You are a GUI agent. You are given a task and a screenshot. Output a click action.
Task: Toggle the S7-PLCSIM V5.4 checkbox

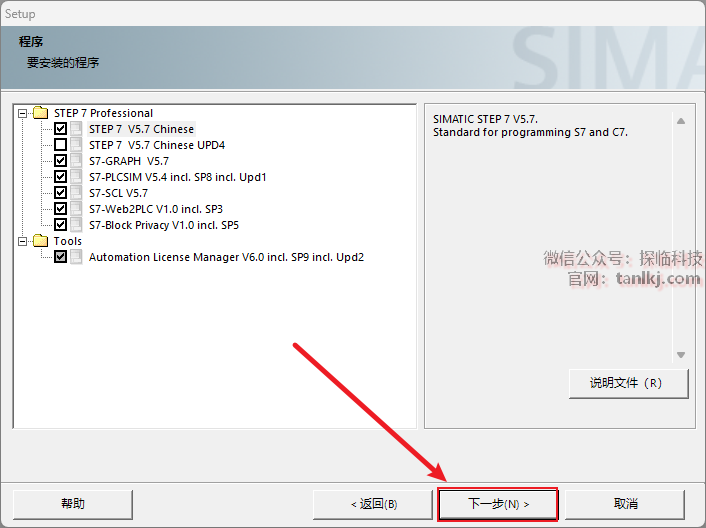[x=60, y=176]
